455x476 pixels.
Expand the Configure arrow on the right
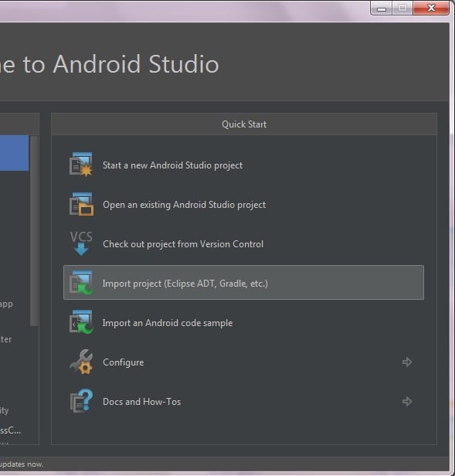pyautogui.click(x=407, y=362)
